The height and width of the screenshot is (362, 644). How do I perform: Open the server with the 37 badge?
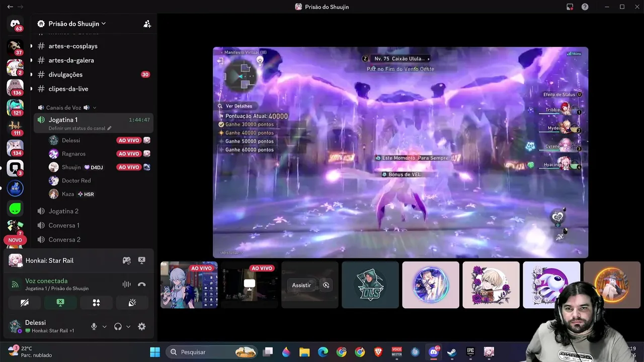[15, 47]
